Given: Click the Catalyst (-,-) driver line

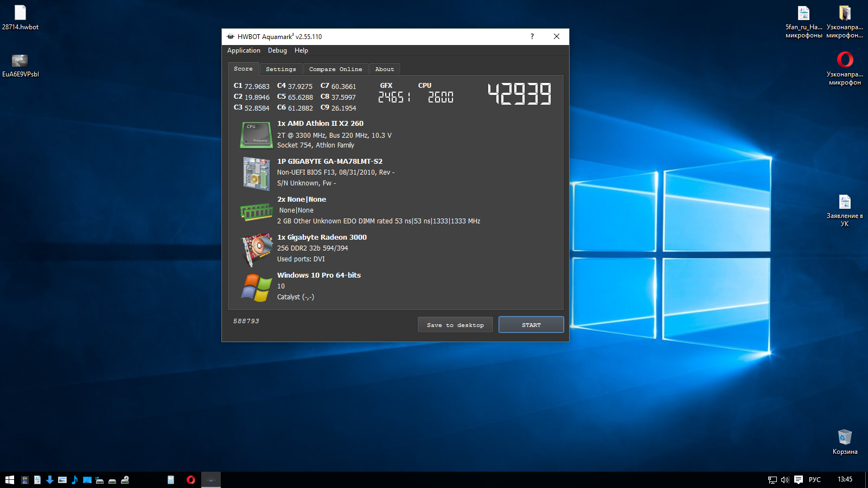Looking at the screenshot, I should pyautogui.click(x=296, y=297).
